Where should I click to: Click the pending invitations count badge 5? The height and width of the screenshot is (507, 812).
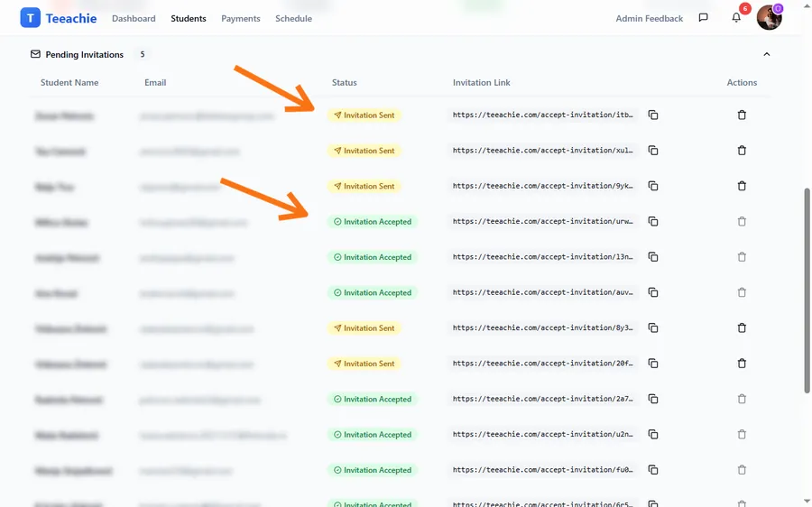pyautogui.click(x=143, y=54)
